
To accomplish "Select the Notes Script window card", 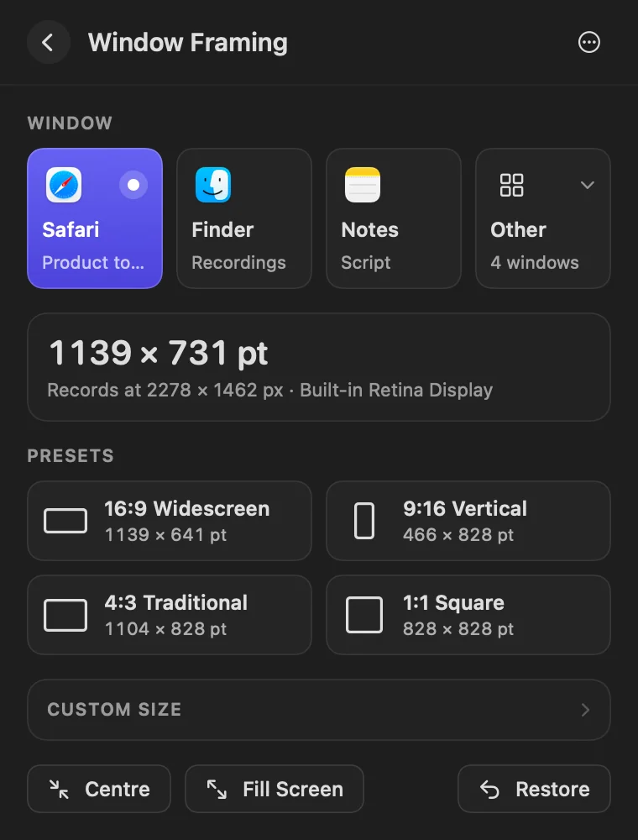I will coord(394,218).
